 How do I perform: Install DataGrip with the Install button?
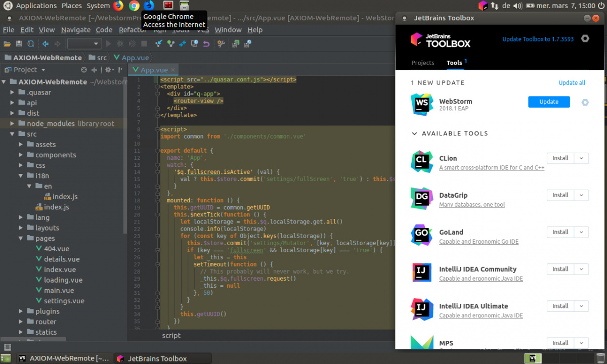(560, 195)
